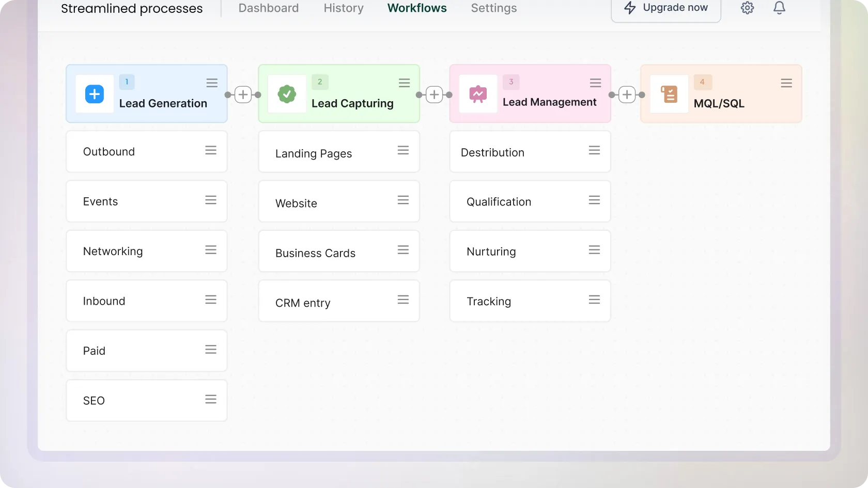Open the Lead Generation card hamburger menu
Viewport: 868px width, 488px height.
(x=212, y=83)
